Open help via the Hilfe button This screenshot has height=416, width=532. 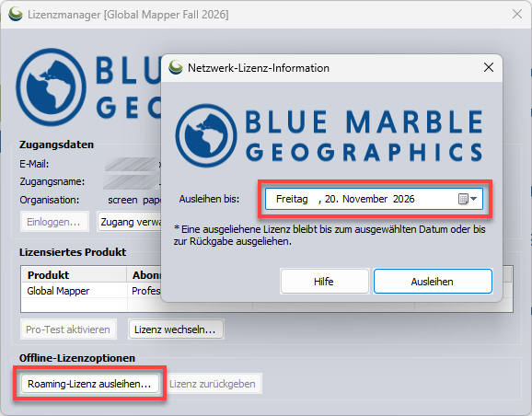(x=324, y=282)
